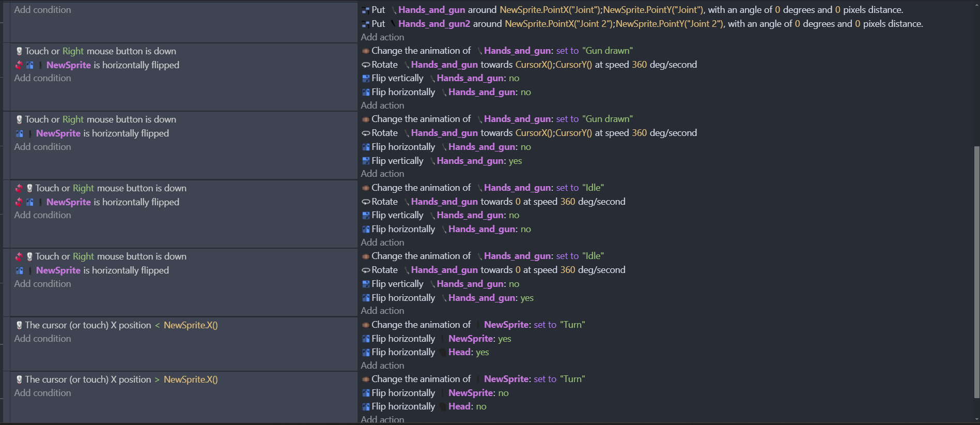Select the 'Flip horizontally Head: yes' action
The image size is (980, 425).
(425, 352)
